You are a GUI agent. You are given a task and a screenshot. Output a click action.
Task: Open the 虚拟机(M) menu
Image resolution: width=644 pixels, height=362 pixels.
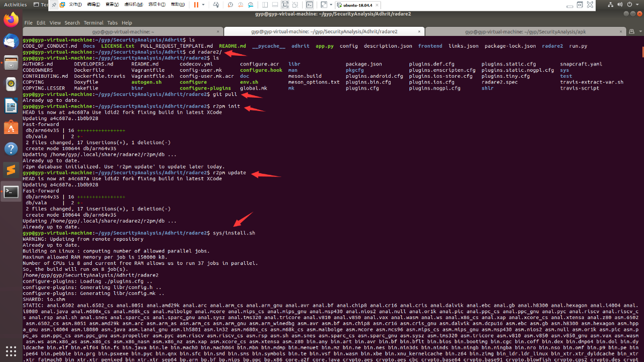pos(133,4)
